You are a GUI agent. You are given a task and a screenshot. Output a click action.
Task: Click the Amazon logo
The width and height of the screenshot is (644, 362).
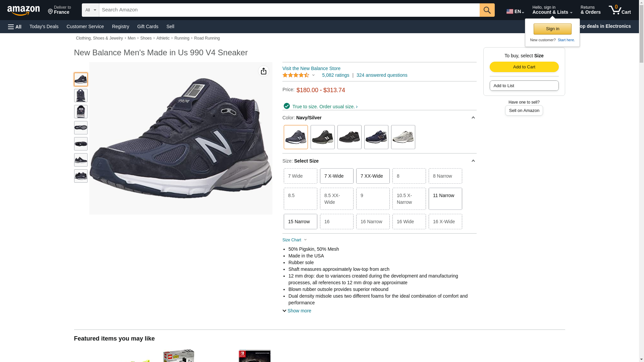tap(23, 10)
